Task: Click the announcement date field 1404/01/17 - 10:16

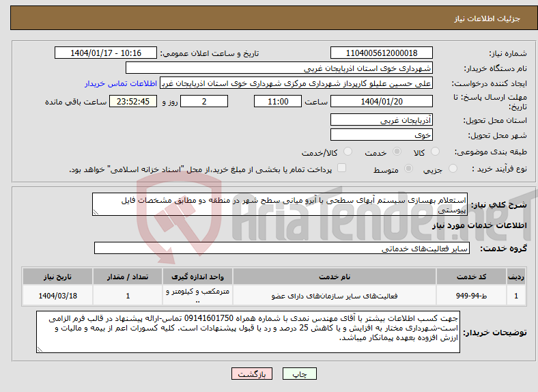Action: [106, 53]
